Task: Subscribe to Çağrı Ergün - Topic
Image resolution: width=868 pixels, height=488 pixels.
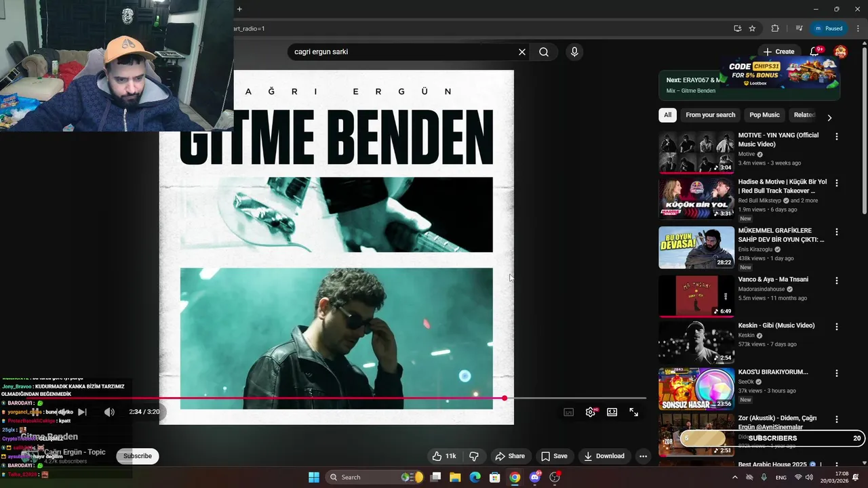Action: pos(138,456)
